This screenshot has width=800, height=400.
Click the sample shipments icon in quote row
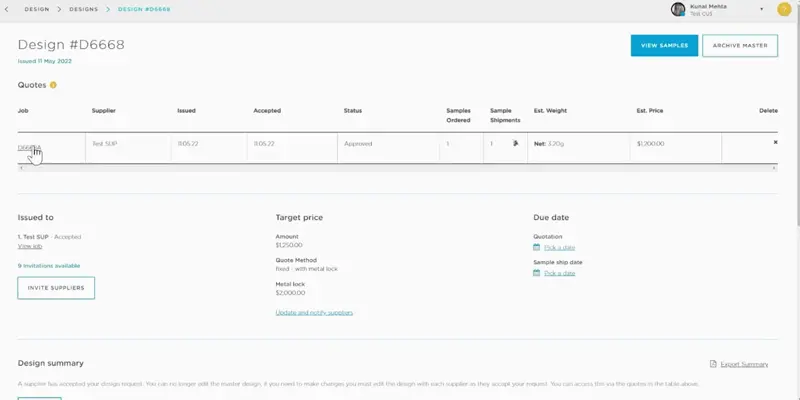tap(516, 144)
